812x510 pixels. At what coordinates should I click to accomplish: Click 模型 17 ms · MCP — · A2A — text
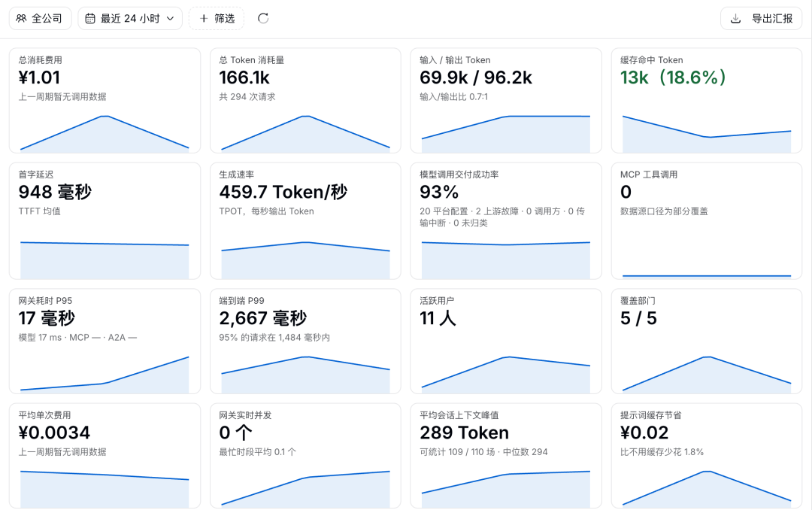[x=77, y=338]
